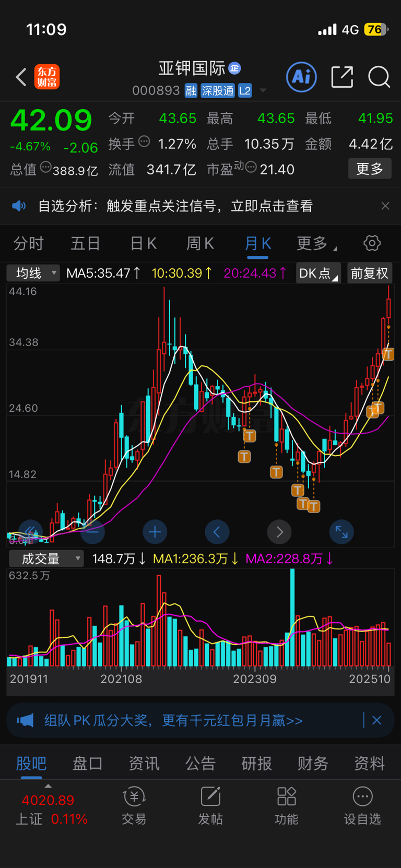
Task: Tap the share/export icon
Action: point(343,77)
